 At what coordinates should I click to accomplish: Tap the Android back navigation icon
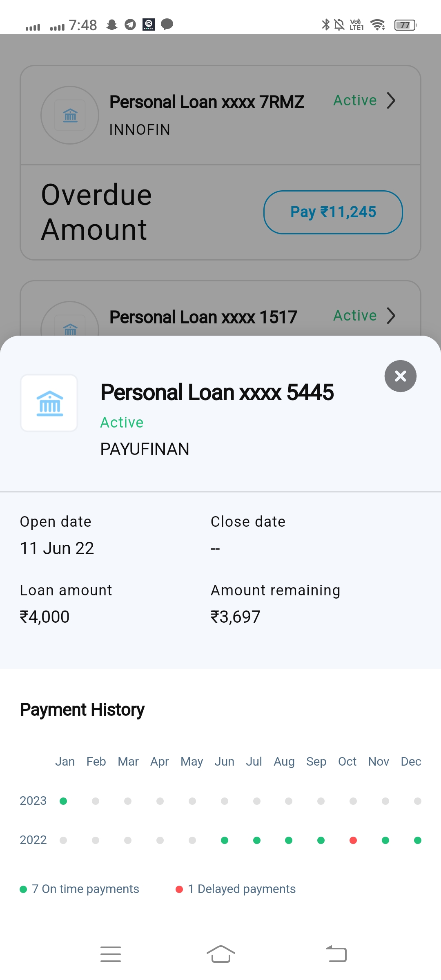tap(336, 954)
